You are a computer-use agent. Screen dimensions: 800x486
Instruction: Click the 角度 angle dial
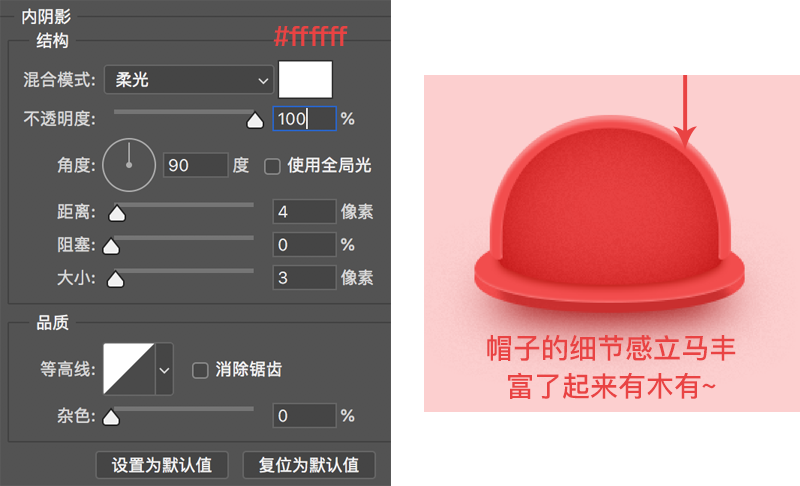(129, 165)
